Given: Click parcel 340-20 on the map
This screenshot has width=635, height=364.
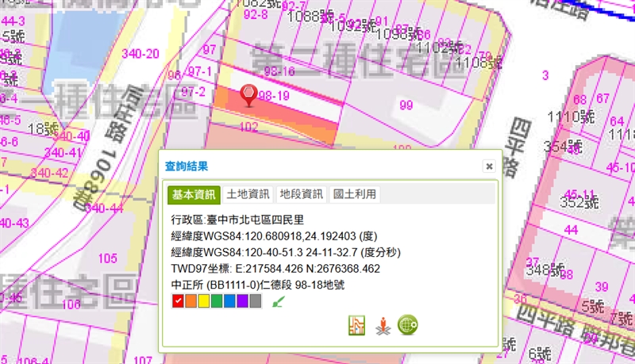Looking at the screenshot, I should pos(143,54).
